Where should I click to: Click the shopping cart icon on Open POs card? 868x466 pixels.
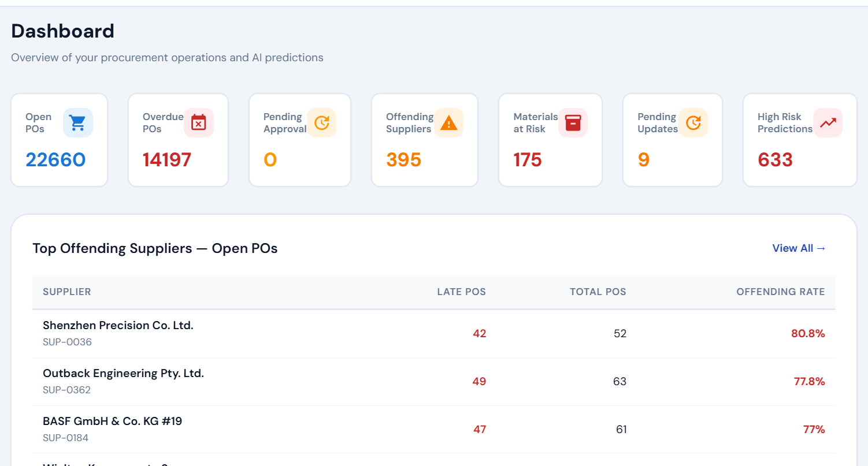[x=78, y=122]
